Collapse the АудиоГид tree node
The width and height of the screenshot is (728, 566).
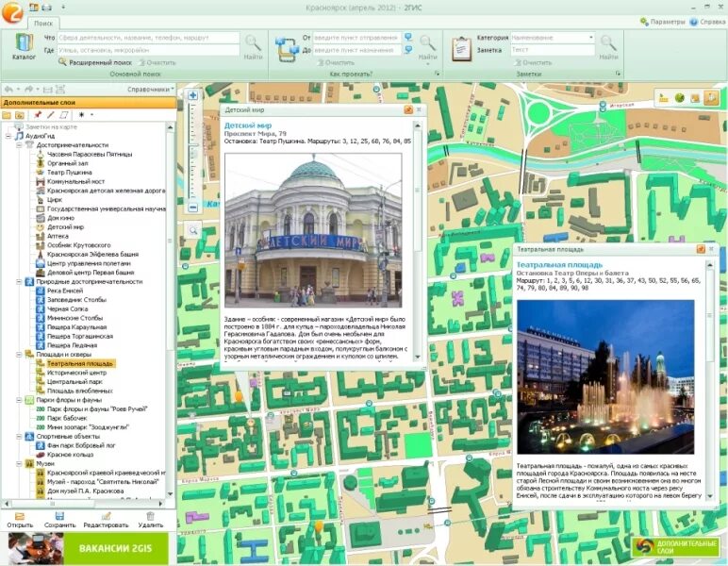tap(8, 136)
